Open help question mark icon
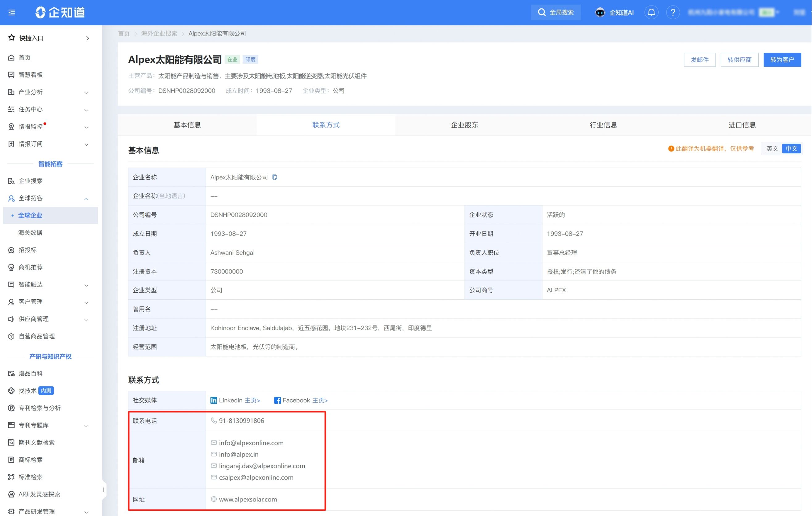The height and width of the screenshot is (516, 812). (x=673, y=12)
